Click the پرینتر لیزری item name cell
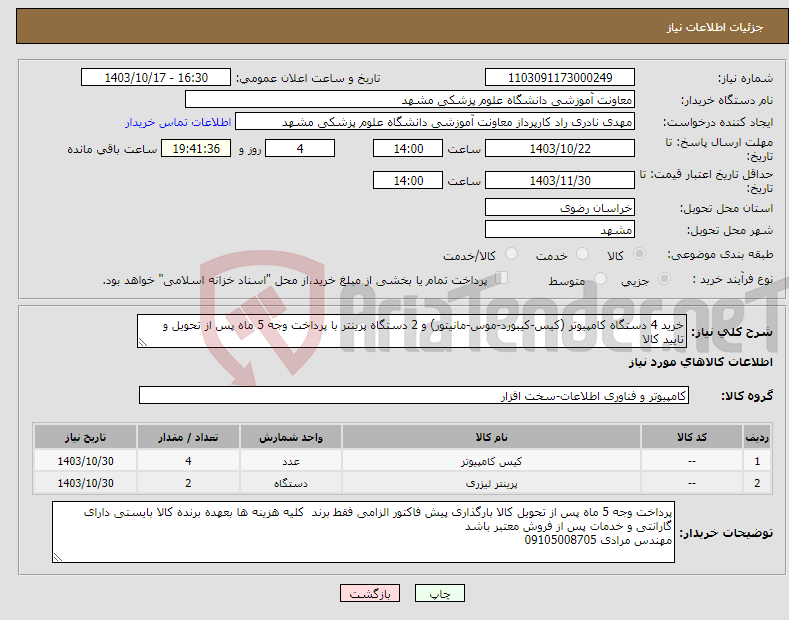The height and width of the screenshot is (620, 789). coord(491,483)
